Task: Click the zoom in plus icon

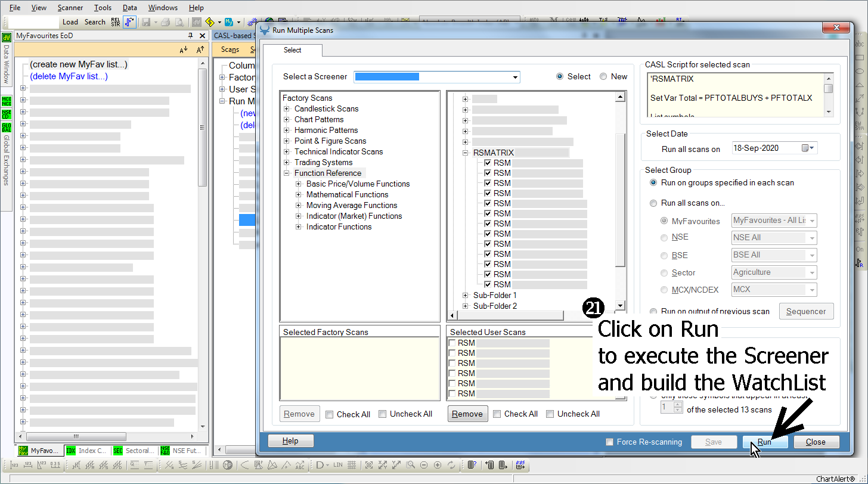Action: coord(438,465)
